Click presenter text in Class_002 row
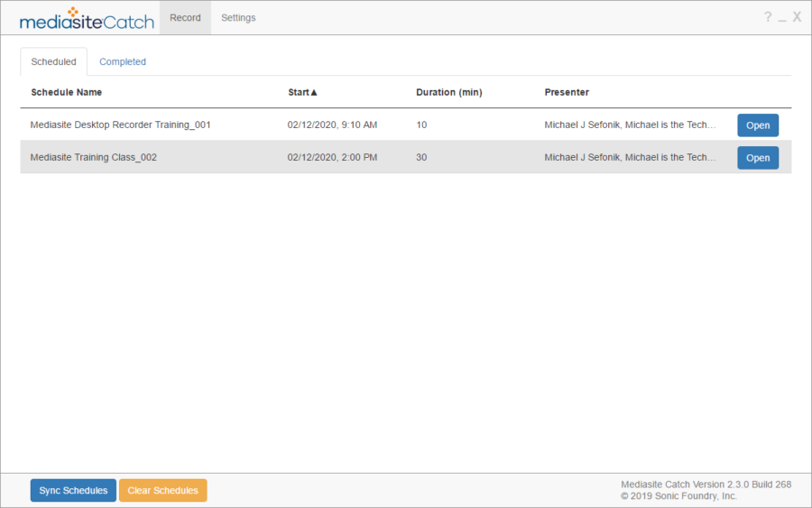The width and height of the screenshot is (812, 508). (x=630, y=157)
